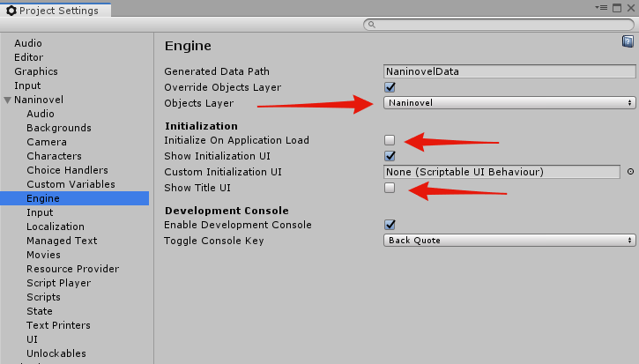
Task: Uncheck Enable Development Console
Action: coord(390,225)
